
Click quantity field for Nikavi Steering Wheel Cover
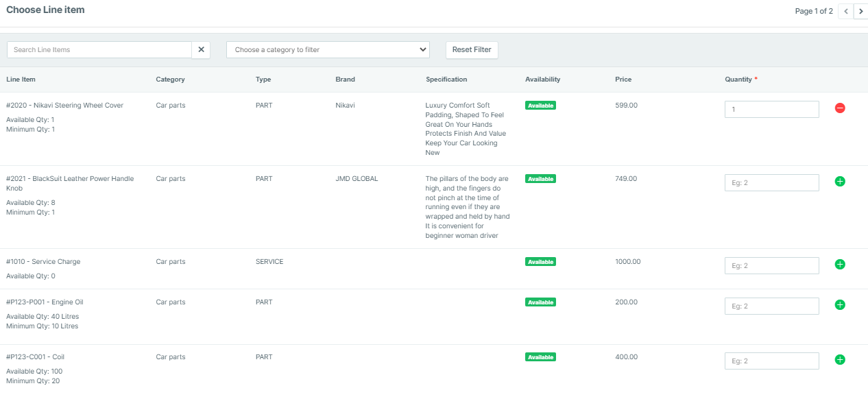[x=771, y=110]
